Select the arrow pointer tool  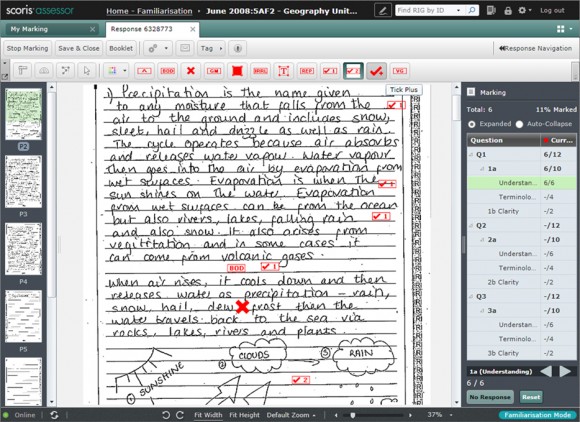87,71
